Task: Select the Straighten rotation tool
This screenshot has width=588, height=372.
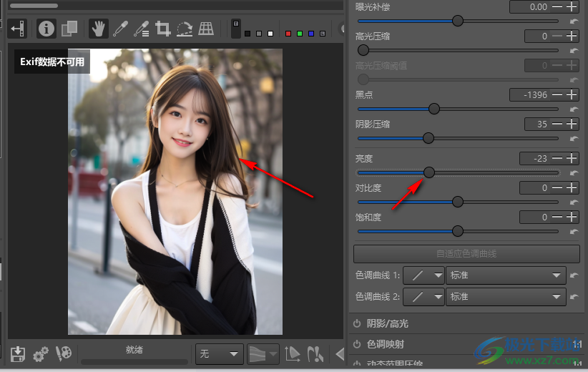Action: click(185, 29)
